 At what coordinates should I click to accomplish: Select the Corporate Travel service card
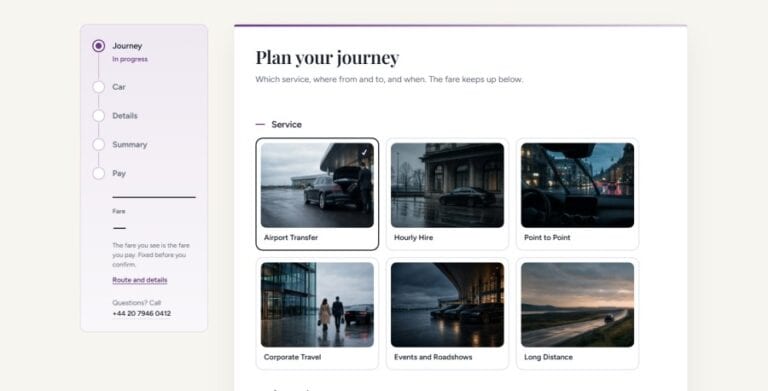click(x=317, y=314)
